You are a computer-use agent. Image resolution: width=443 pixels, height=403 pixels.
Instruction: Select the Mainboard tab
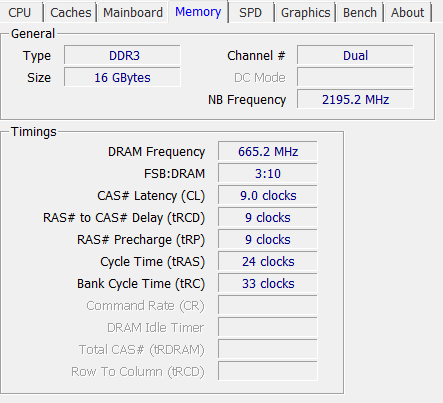133,13
